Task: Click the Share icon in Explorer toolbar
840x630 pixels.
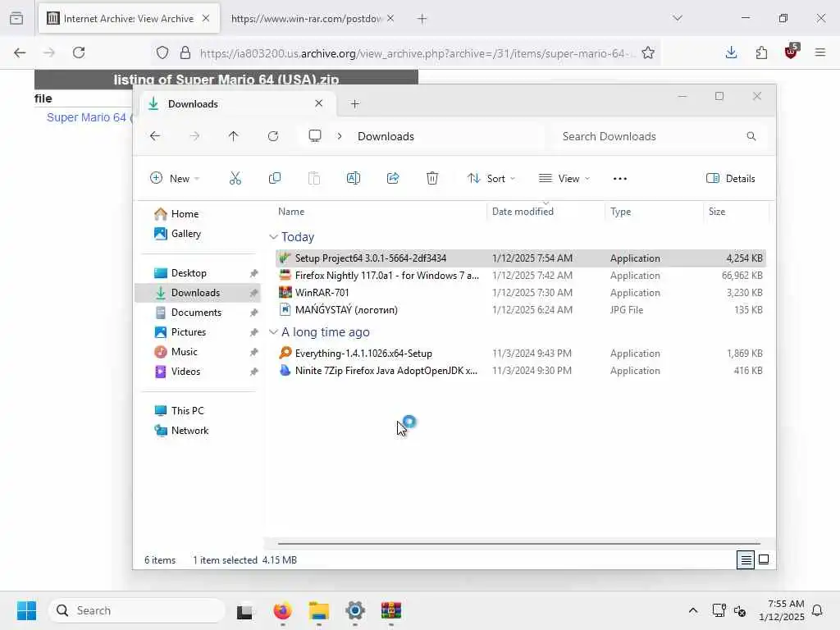Action: coord(393,178)
